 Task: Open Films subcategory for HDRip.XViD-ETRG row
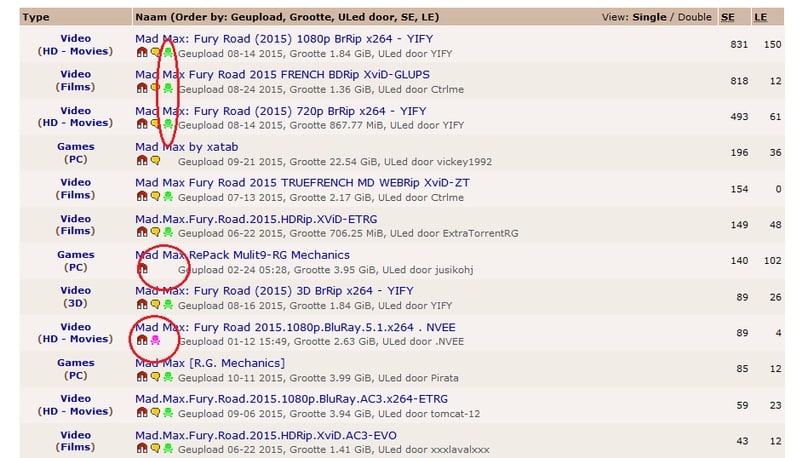point(75,231)
